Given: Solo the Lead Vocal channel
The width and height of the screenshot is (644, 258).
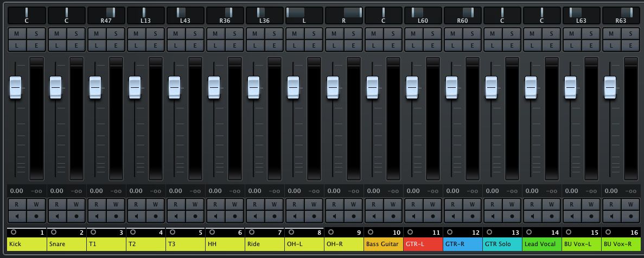Looking at the screenshot, I should [x=551, y=34].
